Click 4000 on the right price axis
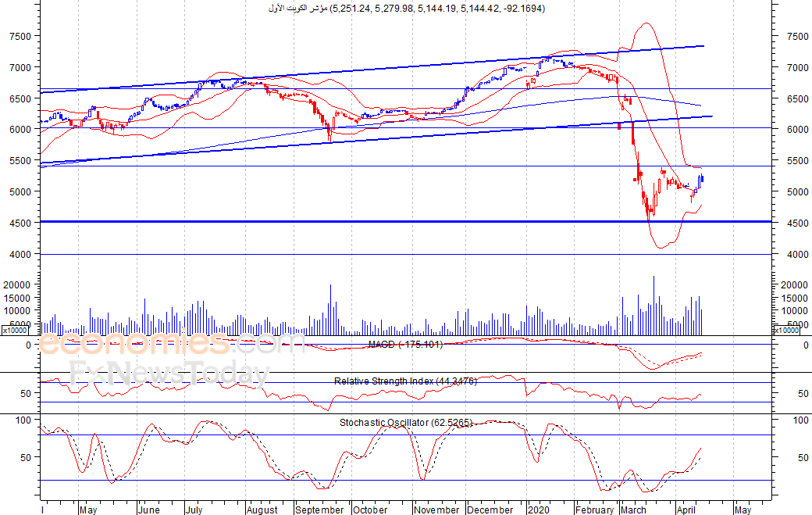The height and width of the screenshot is (515, 812). [x=797, y=255]
